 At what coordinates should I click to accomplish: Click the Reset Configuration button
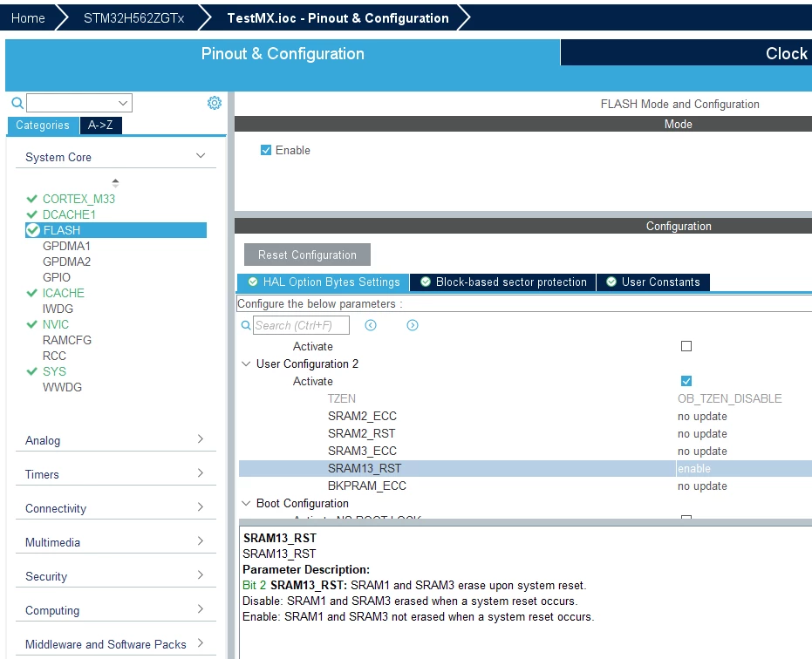tap(307, 255)
